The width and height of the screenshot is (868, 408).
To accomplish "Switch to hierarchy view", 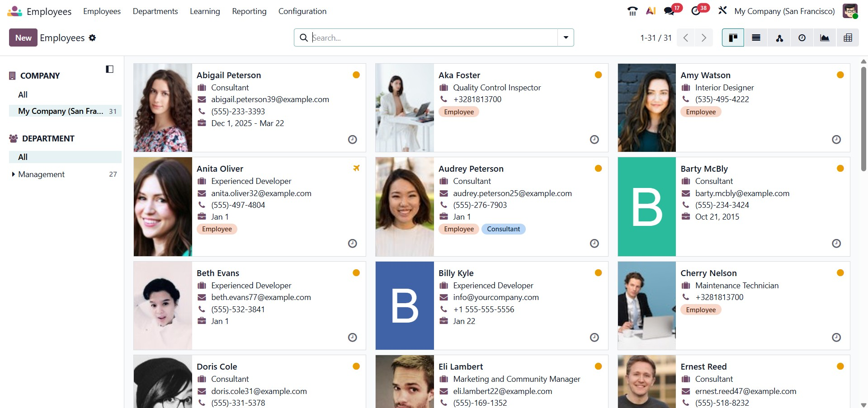I will pyautogui.click(x=779, y=38).
